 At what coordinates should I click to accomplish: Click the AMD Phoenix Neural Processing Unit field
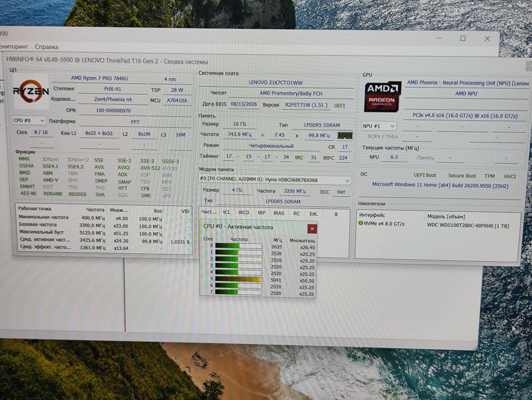[467, 83]
